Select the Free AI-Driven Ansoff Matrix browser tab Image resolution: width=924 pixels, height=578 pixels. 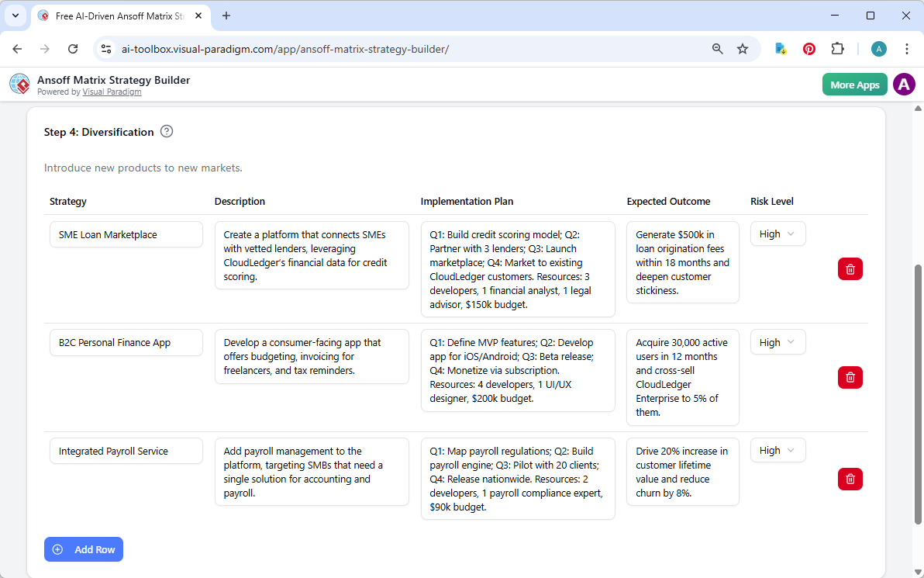coord(116,16)
